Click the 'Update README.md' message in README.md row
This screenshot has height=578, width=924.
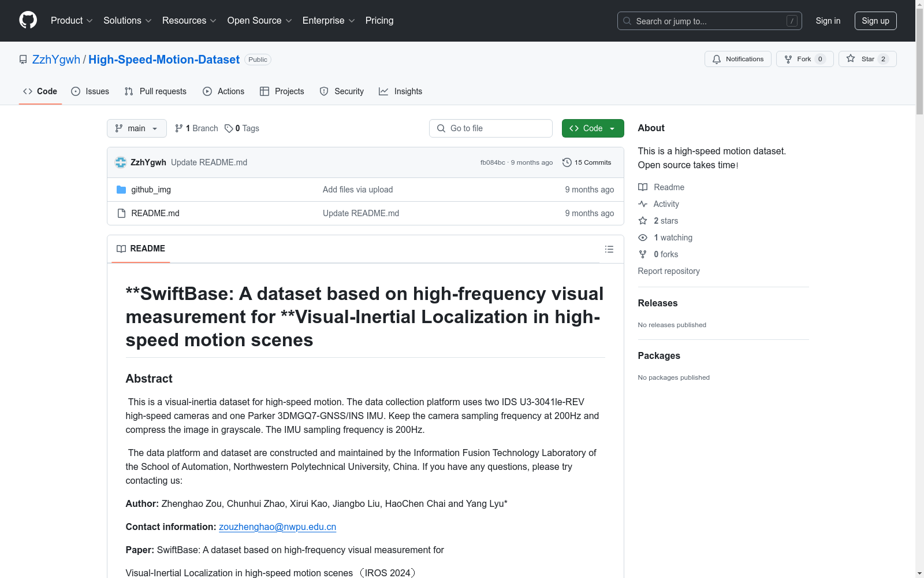click(361, 213)
